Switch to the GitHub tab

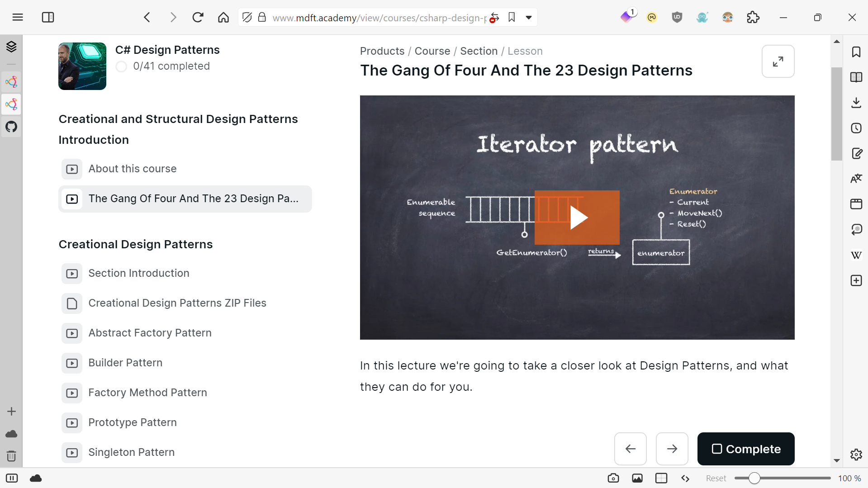tap(12, 127)
